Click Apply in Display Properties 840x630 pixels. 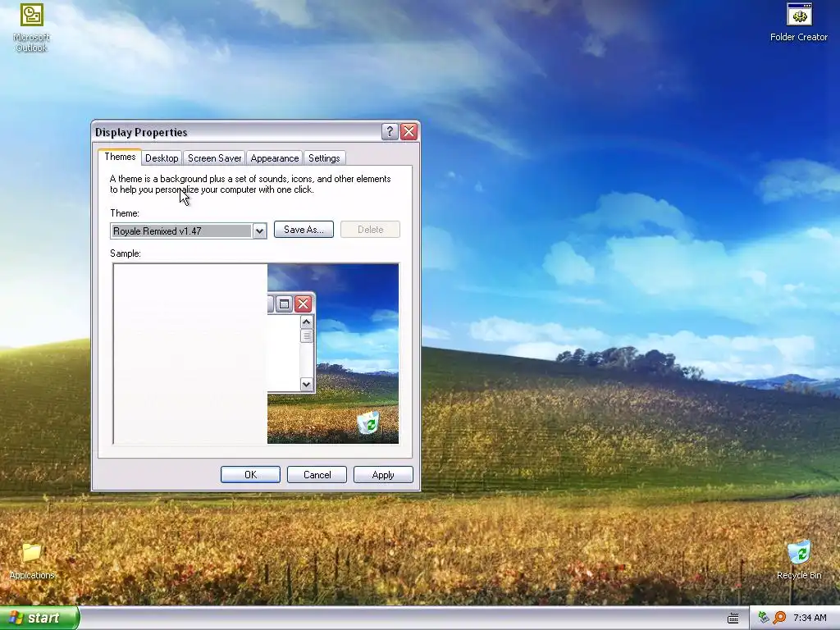383,475
